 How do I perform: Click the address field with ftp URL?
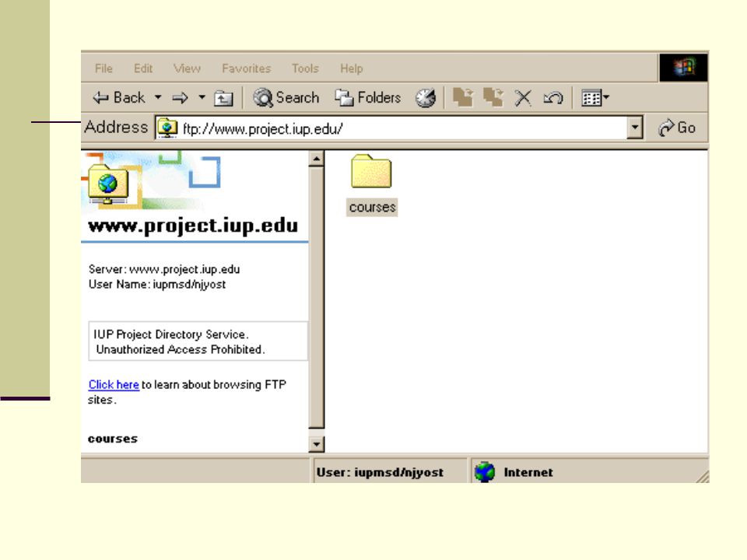click(391, 128)
